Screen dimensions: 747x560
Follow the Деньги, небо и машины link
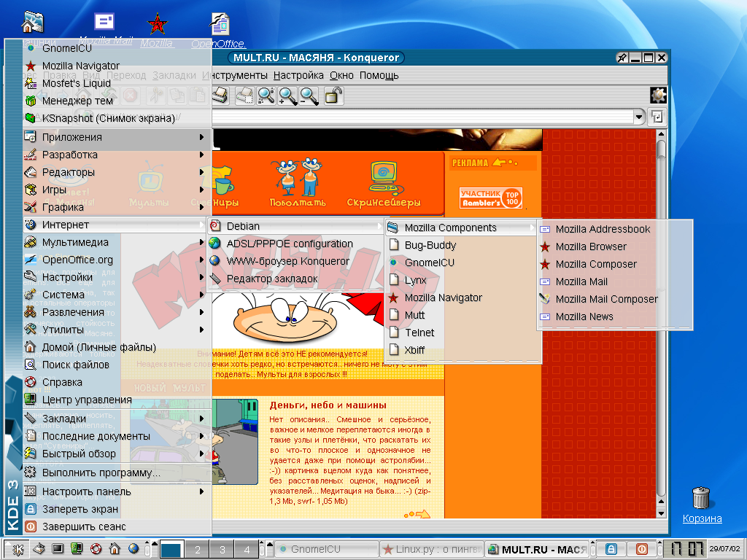(x=328, y=405)
